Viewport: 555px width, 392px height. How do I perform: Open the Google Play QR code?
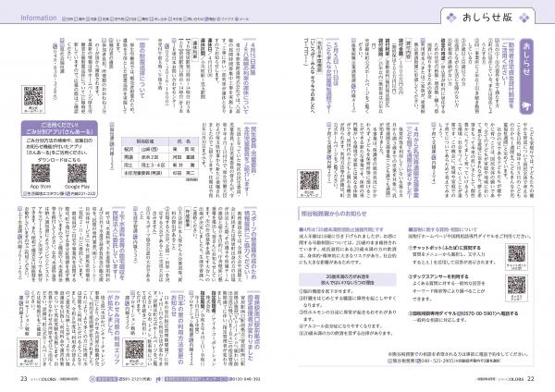(77, 174)
